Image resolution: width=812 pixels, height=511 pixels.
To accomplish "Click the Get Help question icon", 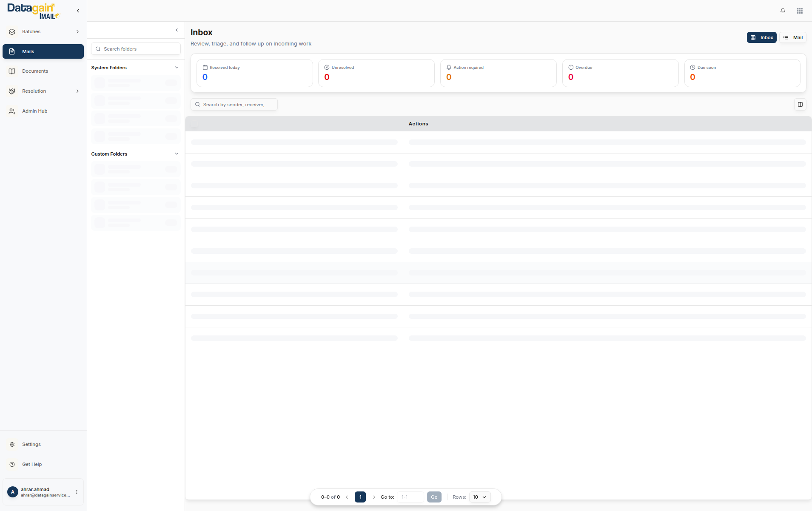I will pyautogui.click(x=12, y=464).
